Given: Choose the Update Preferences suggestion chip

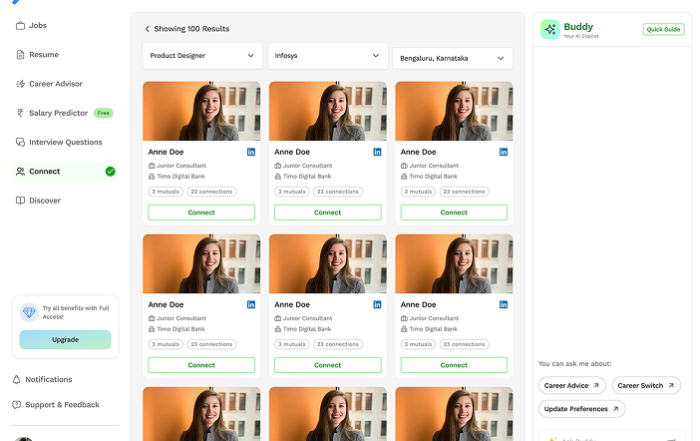Looking at the screenshot, I should click(x=582, y=409).
